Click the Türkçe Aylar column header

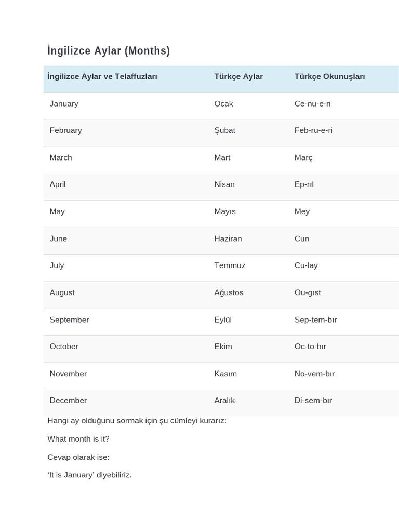[x=238, y=76]
